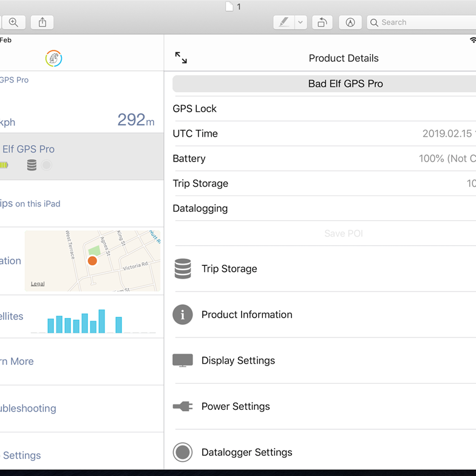Click the document icon in title bar
This screenshot has height=476, width=476.
coord(229,6)
